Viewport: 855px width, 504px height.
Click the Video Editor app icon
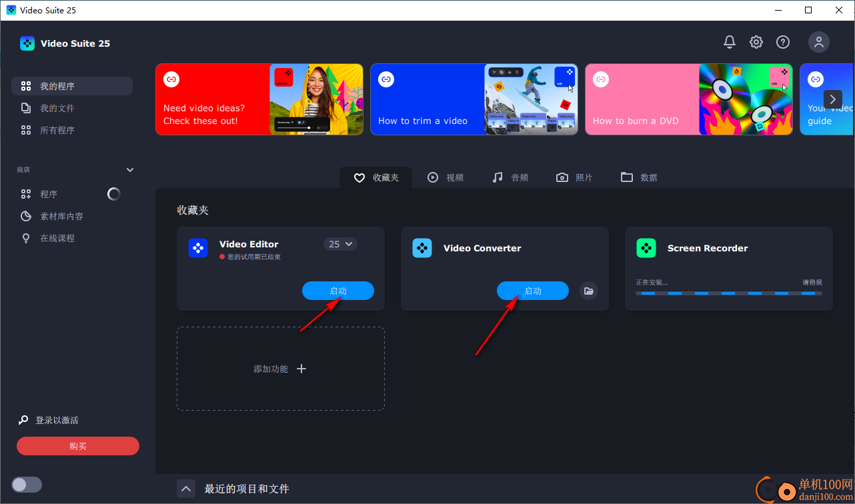[x=198, y=248]
